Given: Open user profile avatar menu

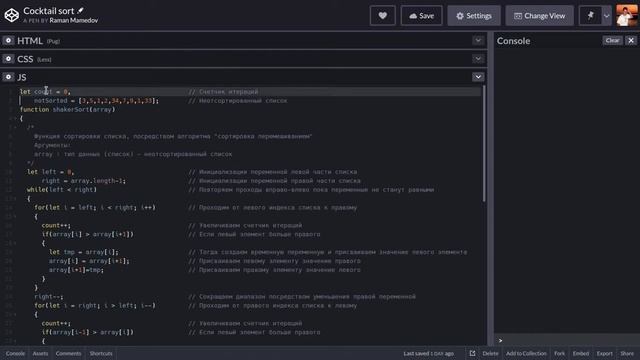Looking at the screenshot, I should click(627, 16).
